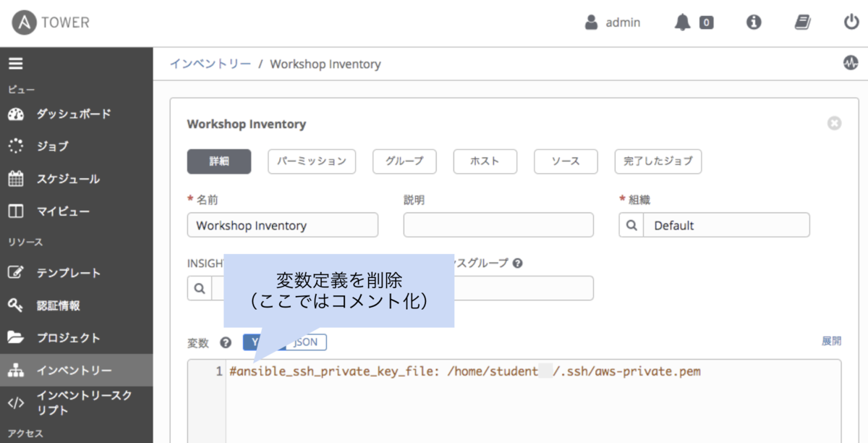Image resolution: width=868 pixels, height=443 pixels.
Task: Click the インベントリースクリプト code icon
Action: pyautogui.click(x=16, y=403)
